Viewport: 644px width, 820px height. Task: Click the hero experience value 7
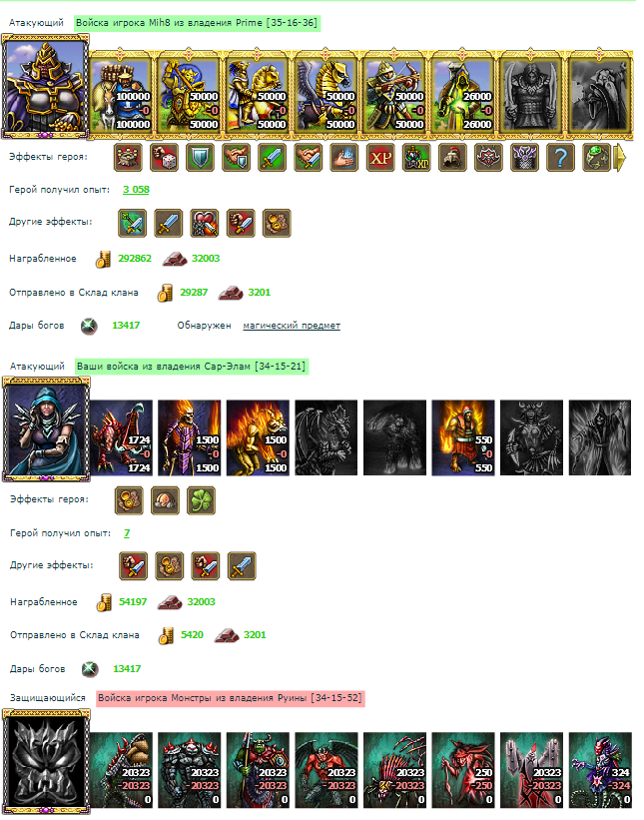(x=127, y=533)
